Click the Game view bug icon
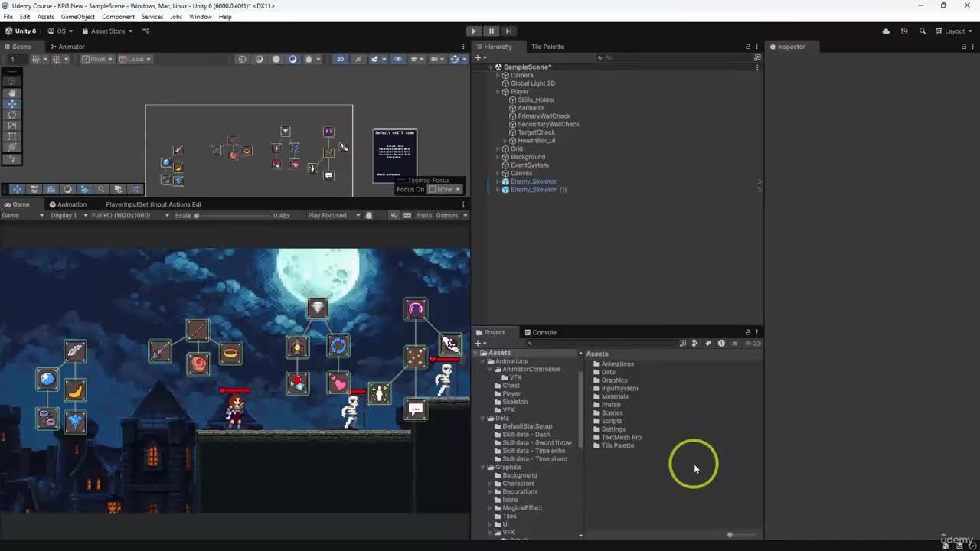Image resolution: width=980 pixels, height=551 pixels. tap(369, 216)
